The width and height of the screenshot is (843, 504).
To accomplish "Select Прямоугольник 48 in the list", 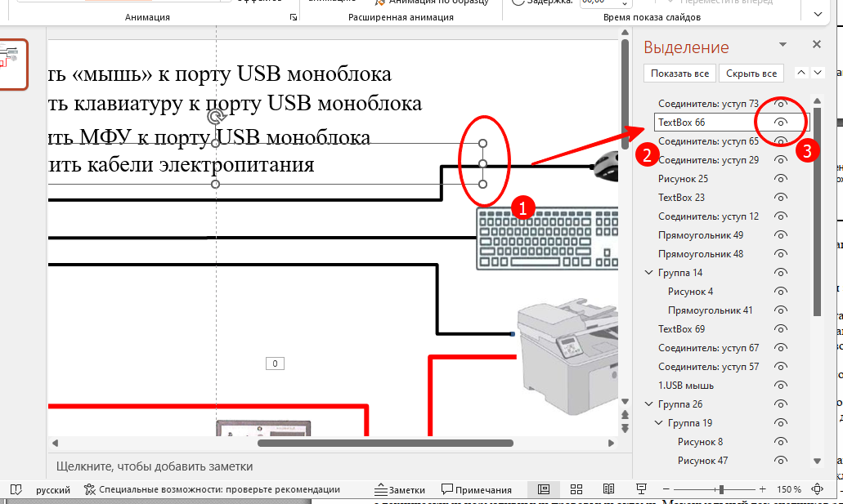I will click(701, 253).
